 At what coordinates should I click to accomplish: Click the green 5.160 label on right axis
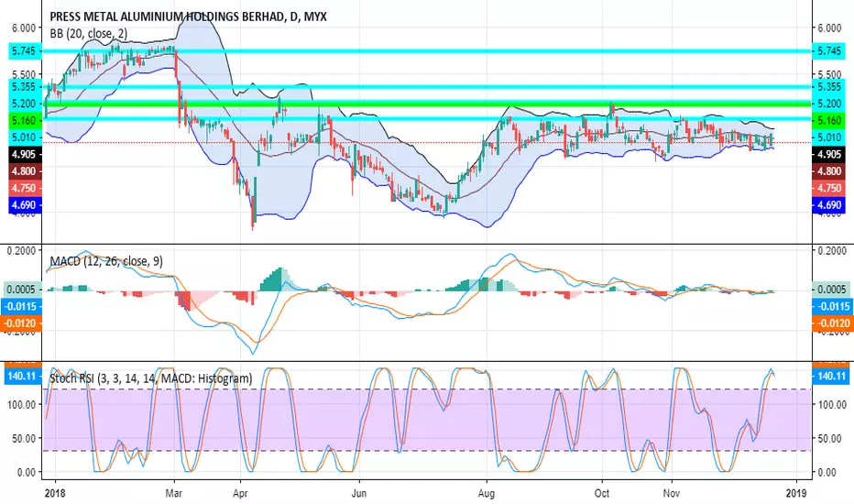coord(828,120)
